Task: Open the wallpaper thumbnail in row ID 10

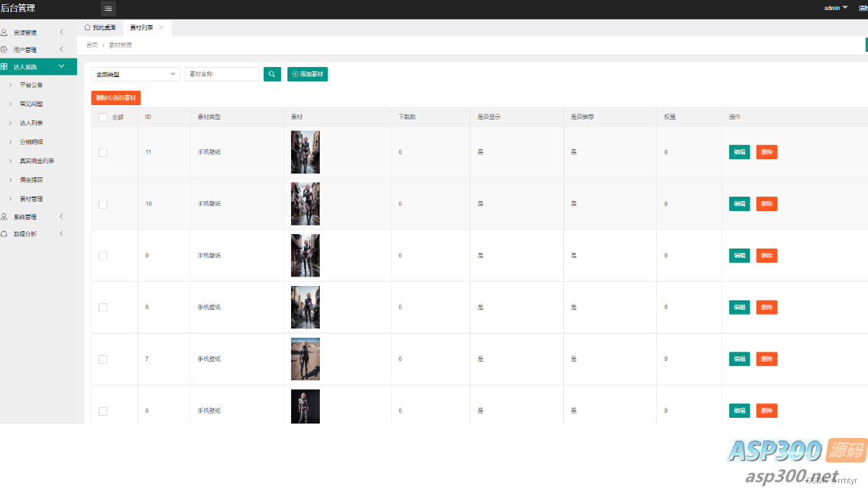Action: pos(305,204)
